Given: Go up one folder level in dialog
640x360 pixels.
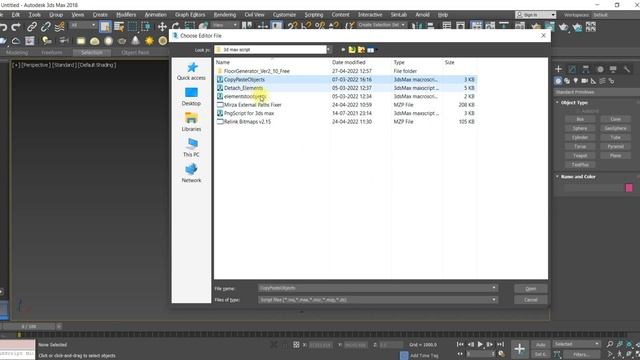Looking at the screenshot, I should click(352, 50).
